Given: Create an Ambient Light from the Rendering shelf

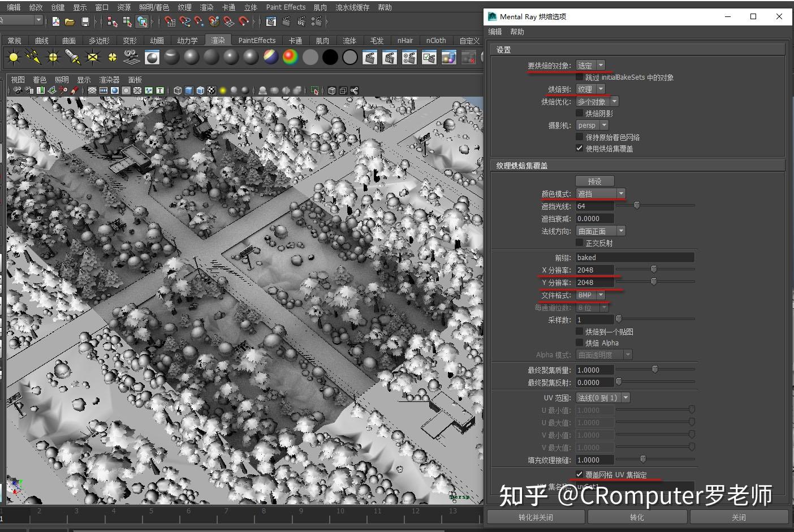Looking at the screenshot, I should click(x=13, y=57).
